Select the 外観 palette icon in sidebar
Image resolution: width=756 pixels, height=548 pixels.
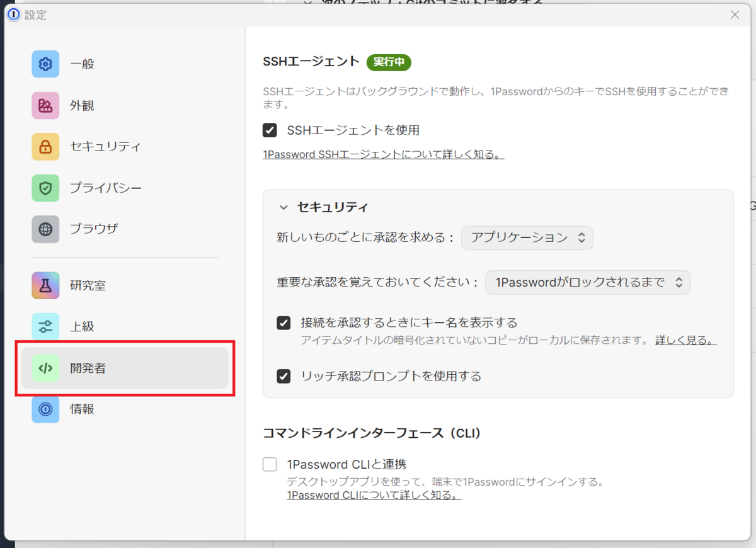[x=45, y=105]
